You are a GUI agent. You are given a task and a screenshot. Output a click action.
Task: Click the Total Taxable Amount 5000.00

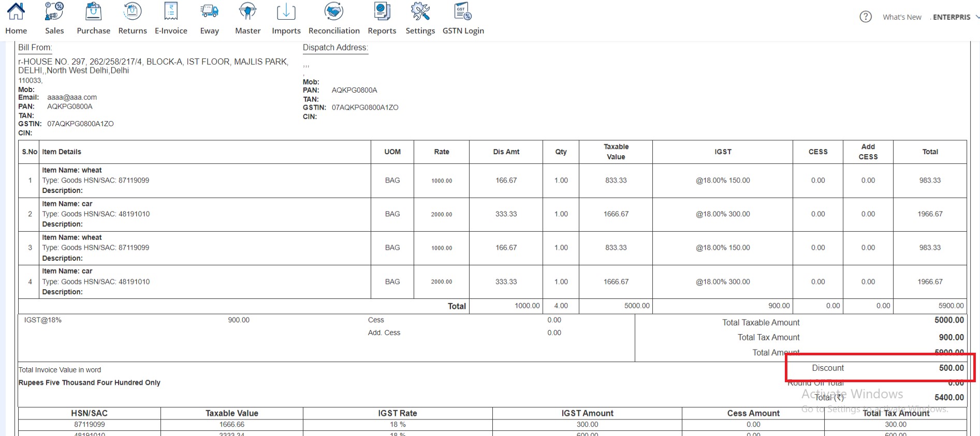949,320
